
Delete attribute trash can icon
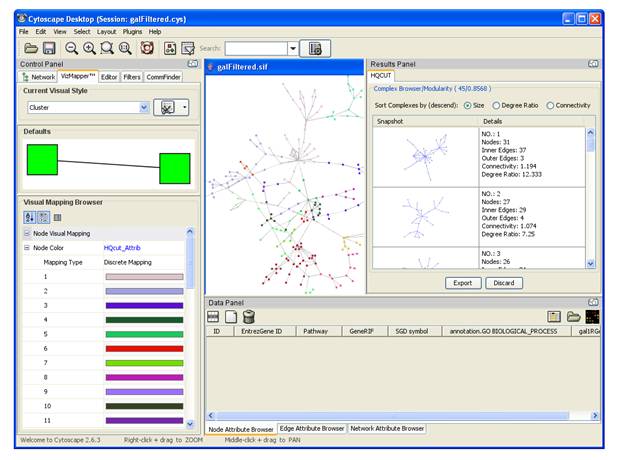tap(249, 317)
